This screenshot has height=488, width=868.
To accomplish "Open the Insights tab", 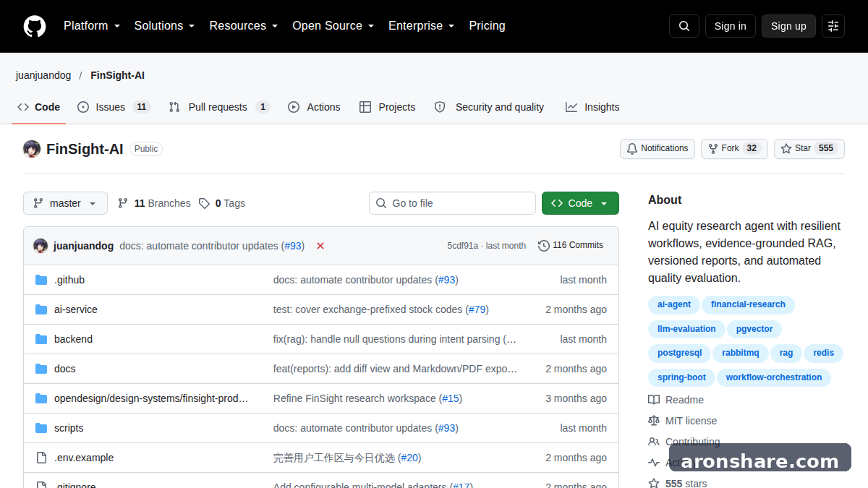I will click(592, 107).
